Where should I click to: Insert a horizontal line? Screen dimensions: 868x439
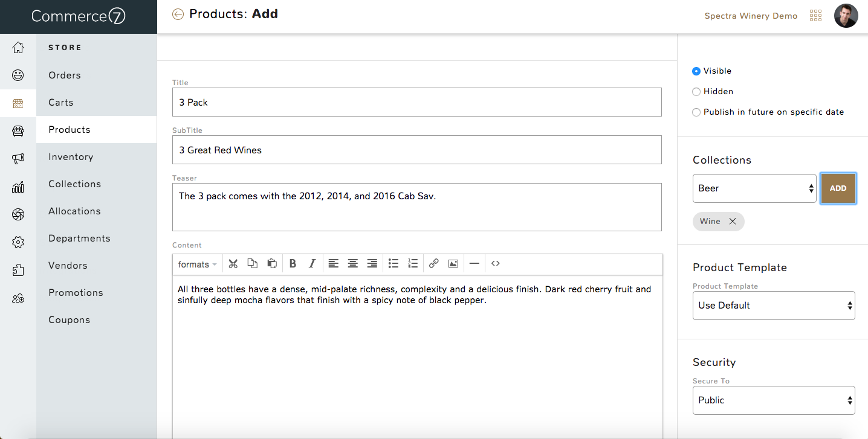(474, 264)
